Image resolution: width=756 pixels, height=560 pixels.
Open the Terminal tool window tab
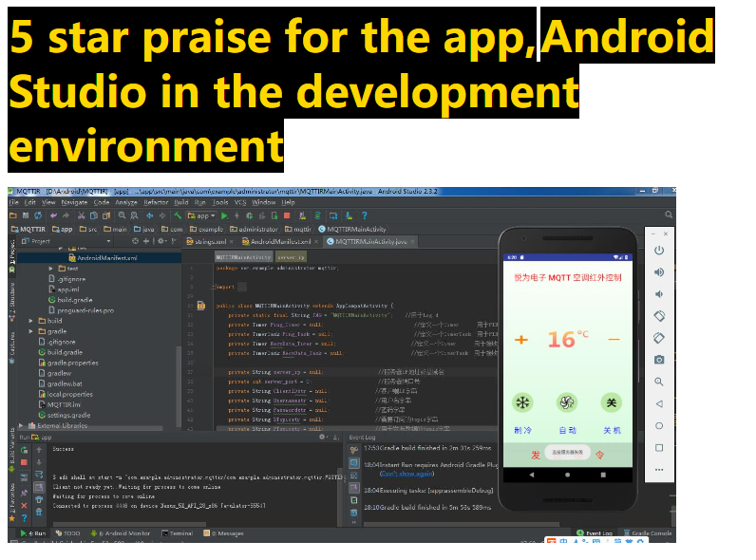pos(178,533)
